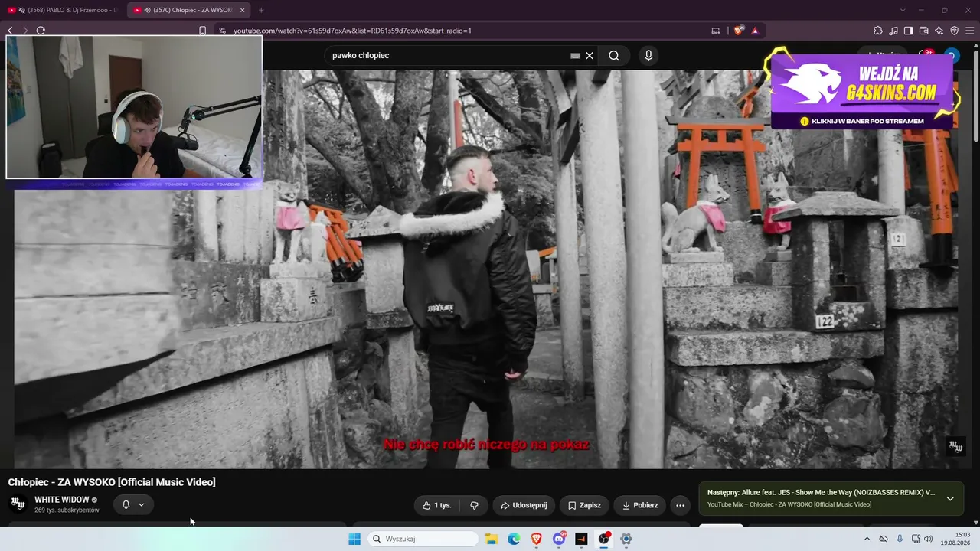
Task: Clear the YouTube search text
Action: [590, 55]
